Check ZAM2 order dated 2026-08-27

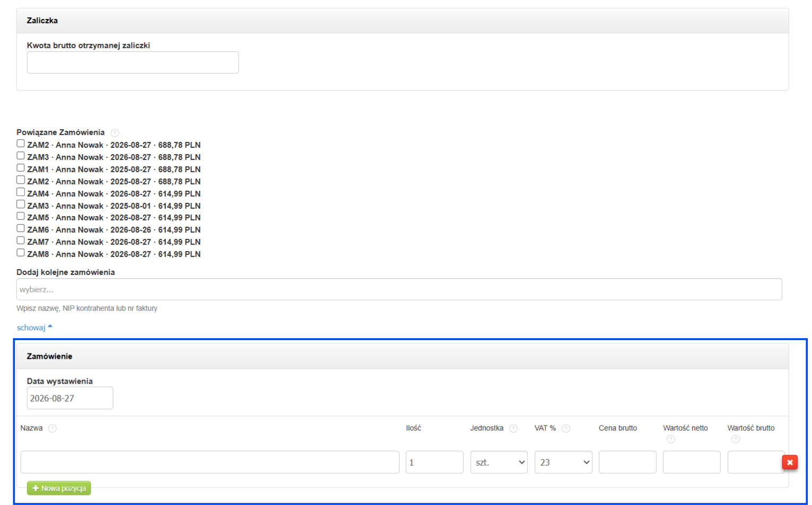21,144
